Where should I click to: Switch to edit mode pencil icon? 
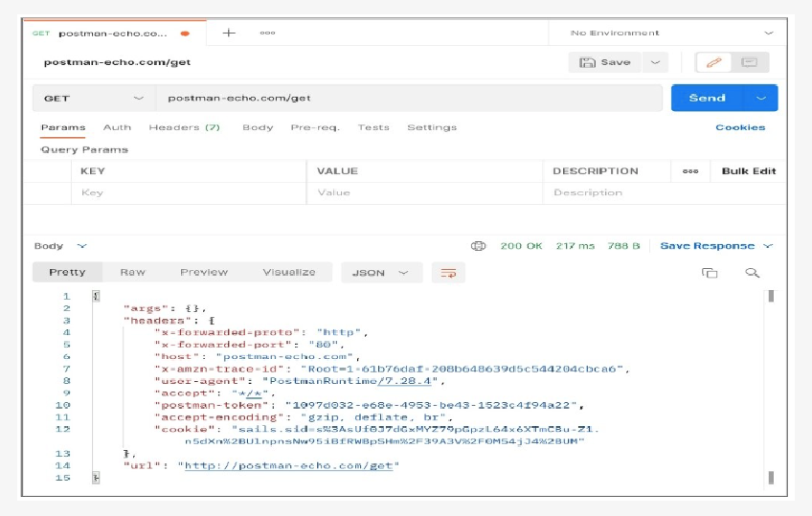pyautogui.click(x=713, y=62)
